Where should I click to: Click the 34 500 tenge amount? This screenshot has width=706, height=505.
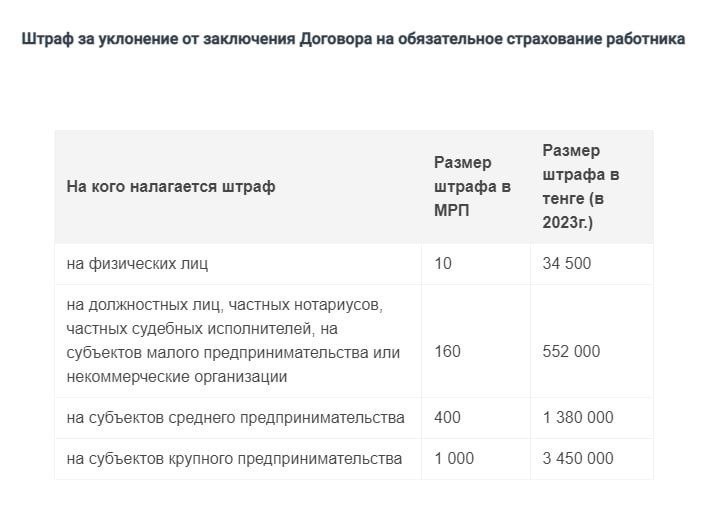[x=566, y=263]
